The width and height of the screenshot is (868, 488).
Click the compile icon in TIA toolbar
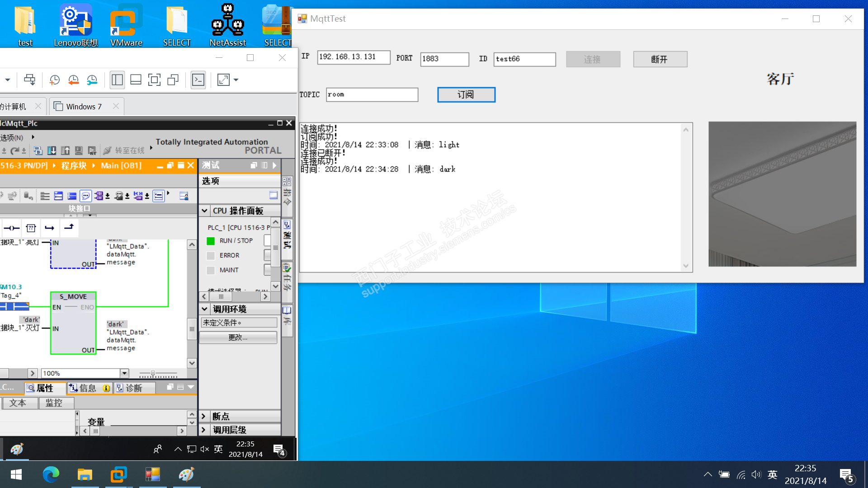(38, 150)
